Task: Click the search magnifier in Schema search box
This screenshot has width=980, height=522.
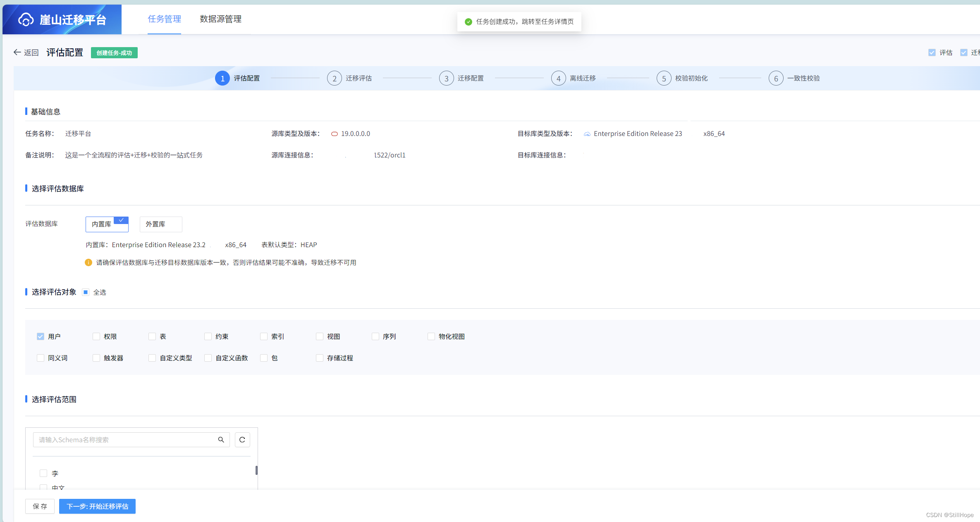Action: 221,440
